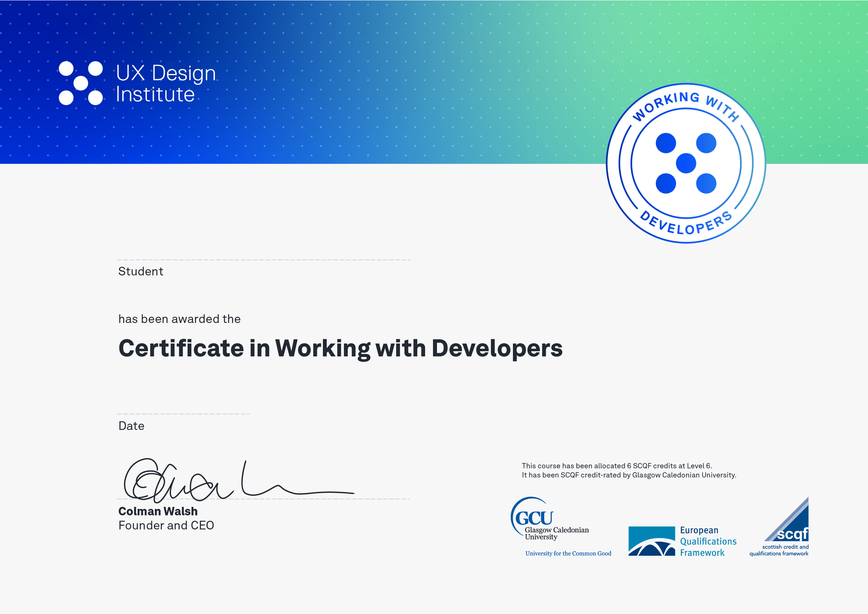Click the Student name line
This screenshot has height=614, width=868.
click(263, 260)
